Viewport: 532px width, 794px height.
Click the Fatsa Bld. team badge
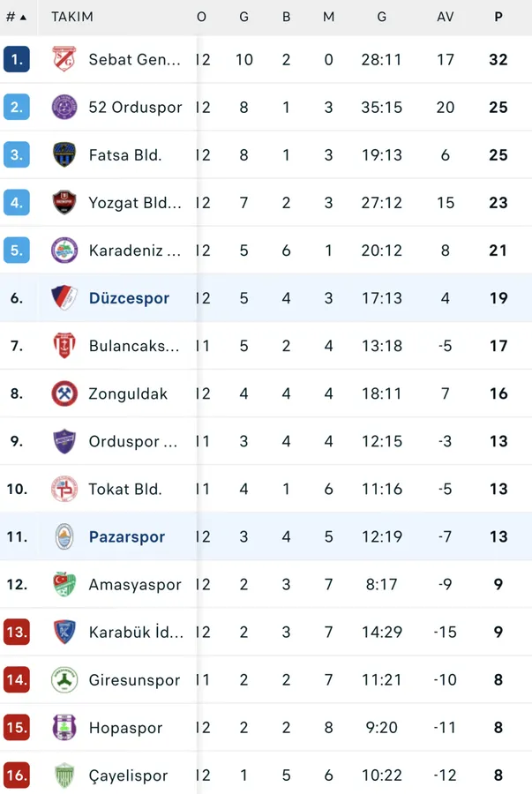pos(64,155)
